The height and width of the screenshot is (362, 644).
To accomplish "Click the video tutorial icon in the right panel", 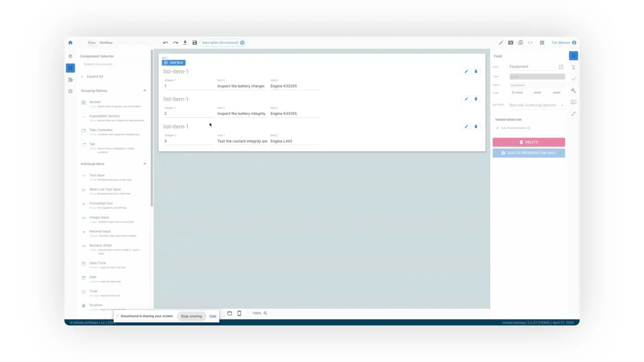I will (x=573, y=102).
